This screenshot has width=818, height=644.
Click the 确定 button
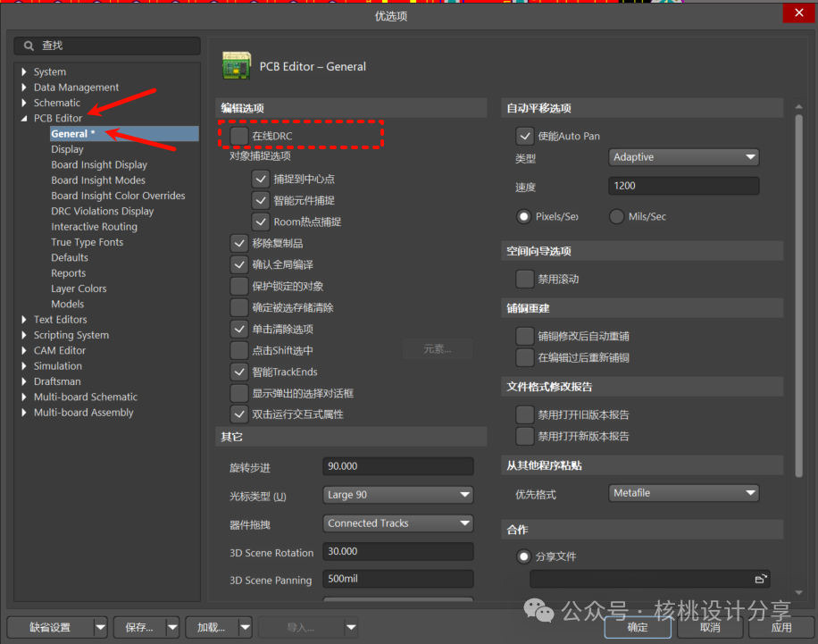tap(638, 627)
